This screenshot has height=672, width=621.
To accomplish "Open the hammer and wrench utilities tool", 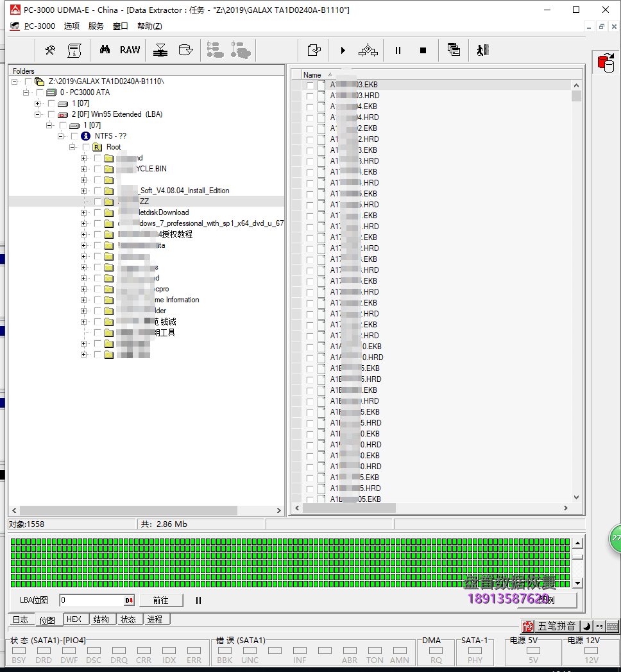I will pos(50,50).
